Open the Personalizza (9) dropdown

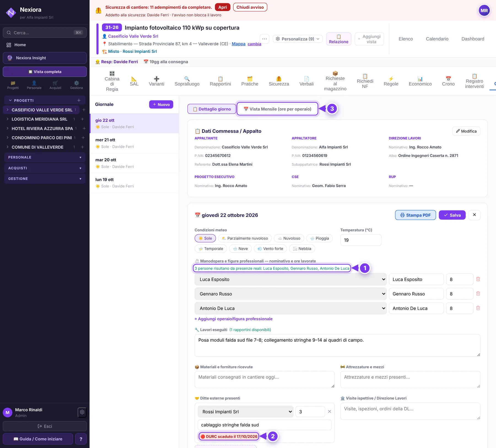[298, 39]
